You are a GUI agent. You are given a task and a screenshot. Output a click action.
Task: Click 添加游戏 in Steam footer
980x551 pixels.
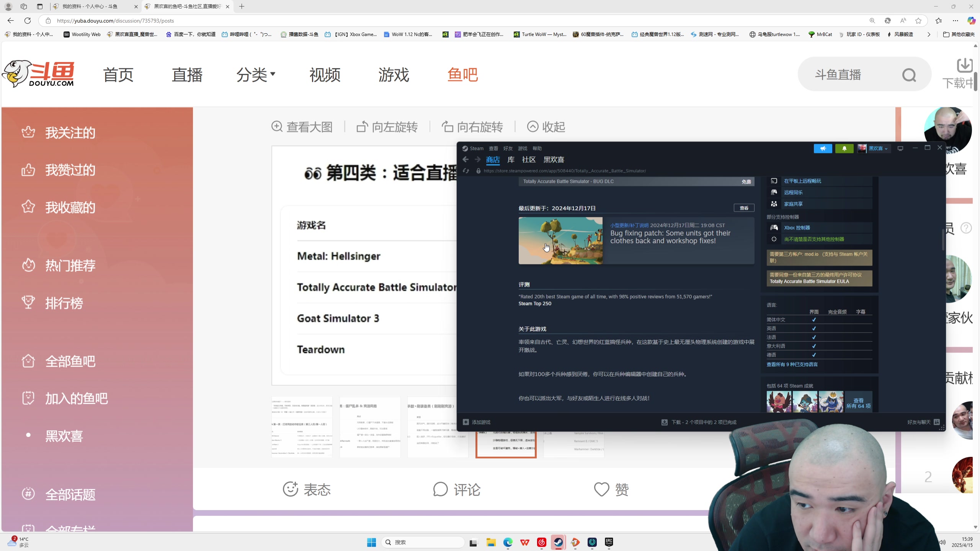pos(477,422)
